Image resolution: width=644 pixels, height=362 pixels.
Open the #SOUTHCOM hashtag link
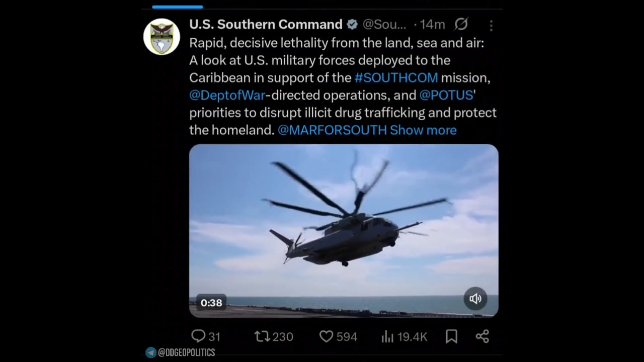[396, 77]
